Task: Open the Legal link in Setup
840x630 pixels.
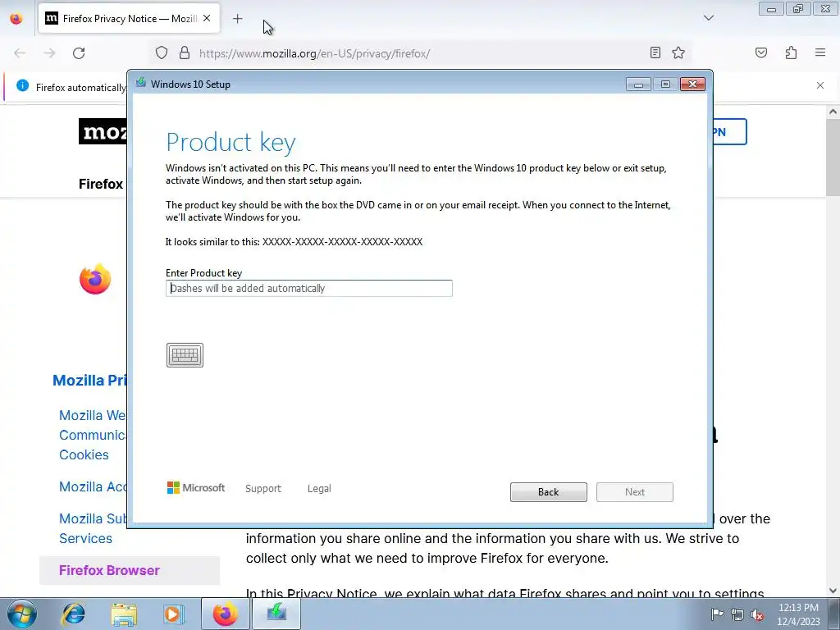Action: 319,489
